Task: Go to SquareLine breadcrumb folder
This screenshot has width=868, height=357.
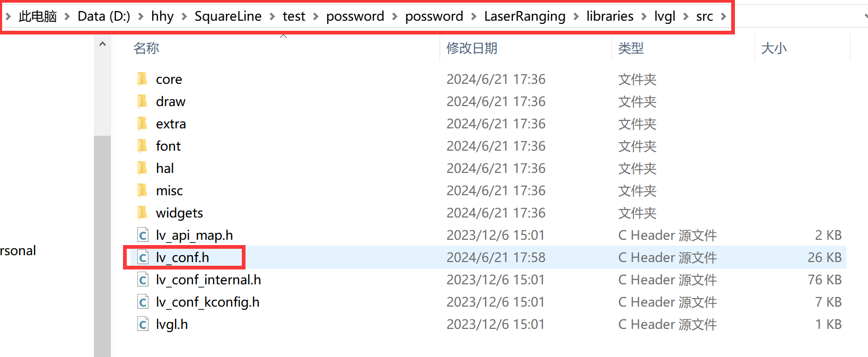Action: 228,16
